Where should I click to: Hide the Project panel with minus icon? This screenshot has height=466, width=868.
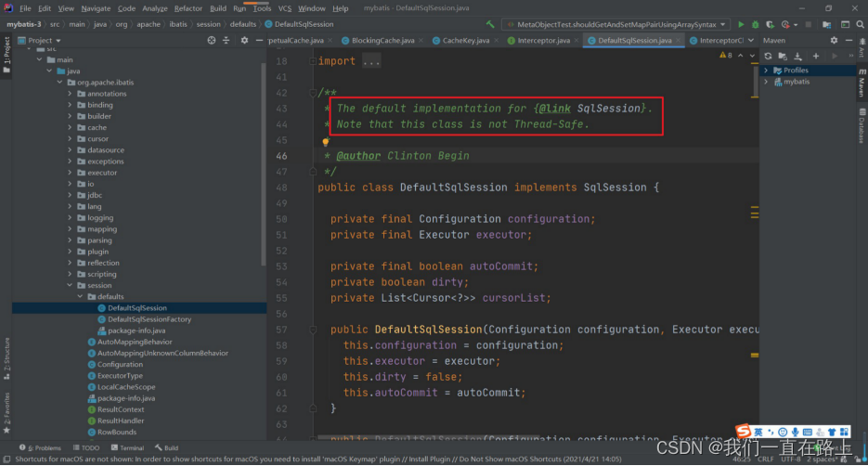coord(259,41)
